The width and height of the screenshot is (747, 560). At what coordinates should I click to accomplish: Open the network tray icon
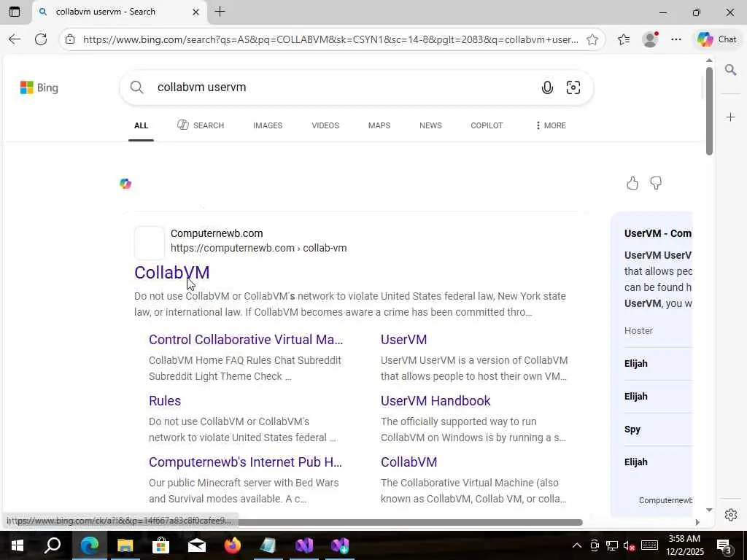(x=612, y=545)
